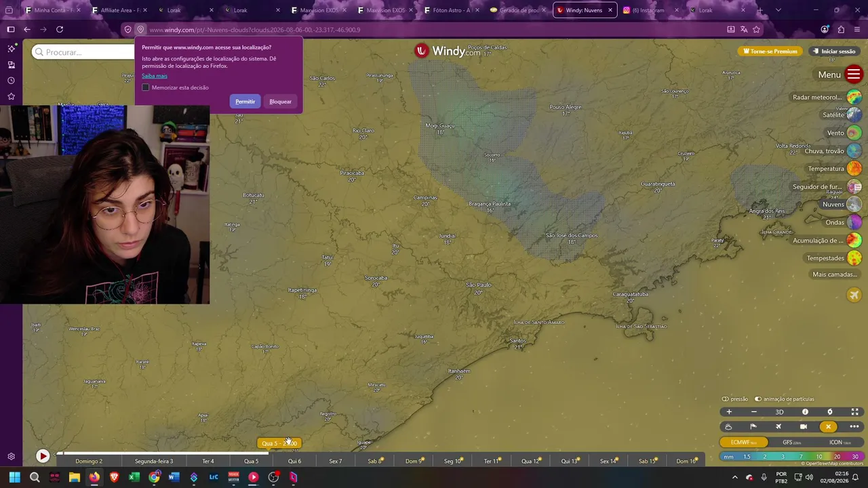868x488 pixels.
Task: Open the Firefox list all tabs dropdown
Action: click(x=778, y=10)
